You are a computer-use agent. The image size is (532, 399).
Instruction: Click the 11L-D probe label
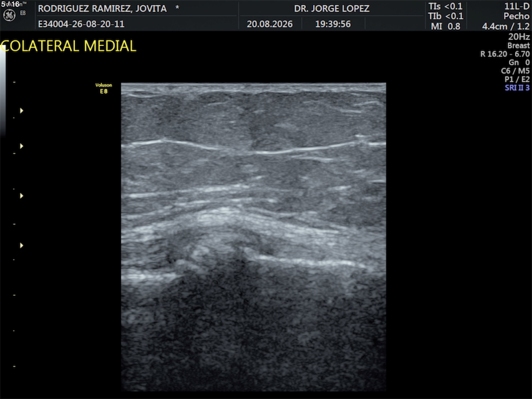[x=517, y=6]
